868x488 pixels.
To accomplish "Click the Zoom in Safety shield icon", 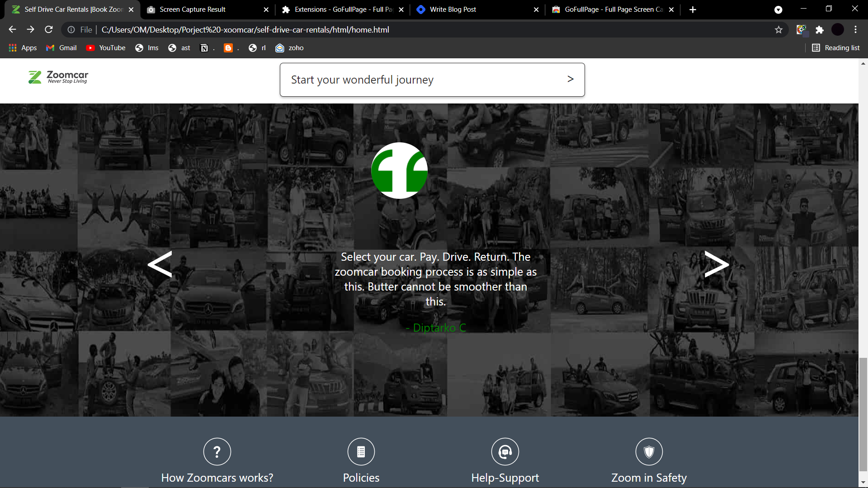I will pos(649,451).
